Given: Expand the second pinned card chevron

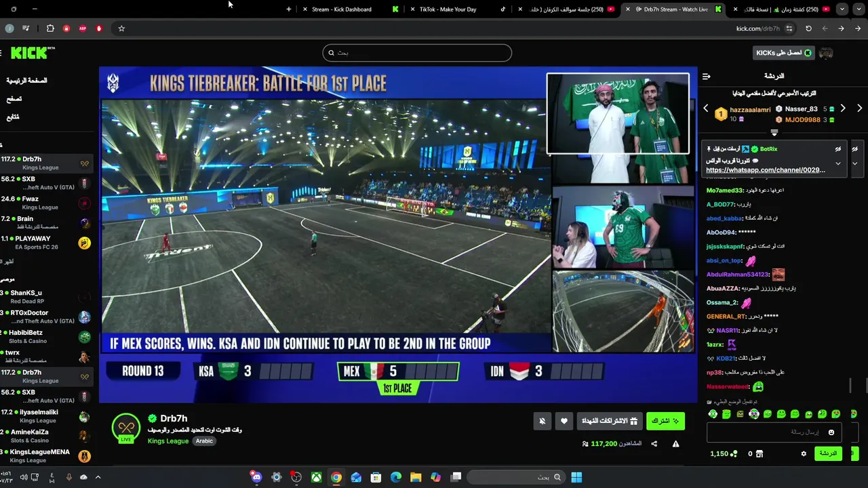Looking at the screenshot, I should pos(854,163).
